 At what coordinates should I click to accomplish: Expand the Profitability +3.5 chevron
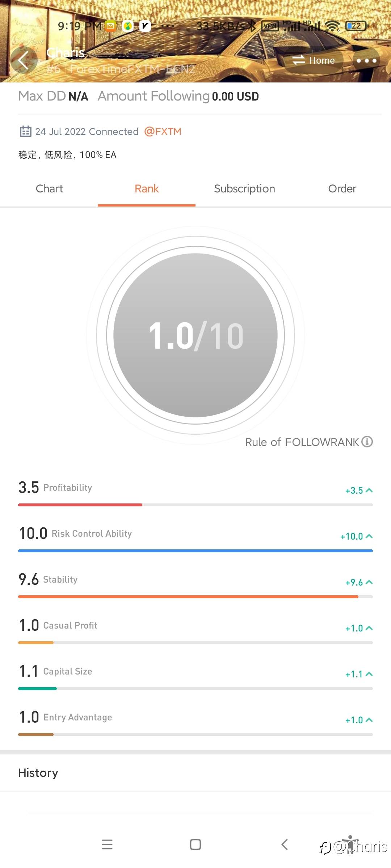369,490
